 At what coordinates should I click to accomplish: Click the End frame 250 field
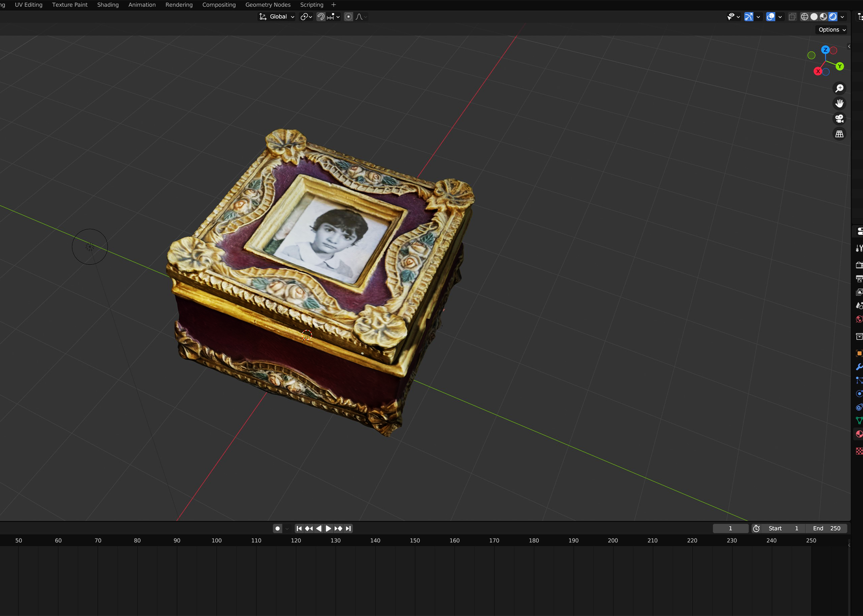(826, 529)
